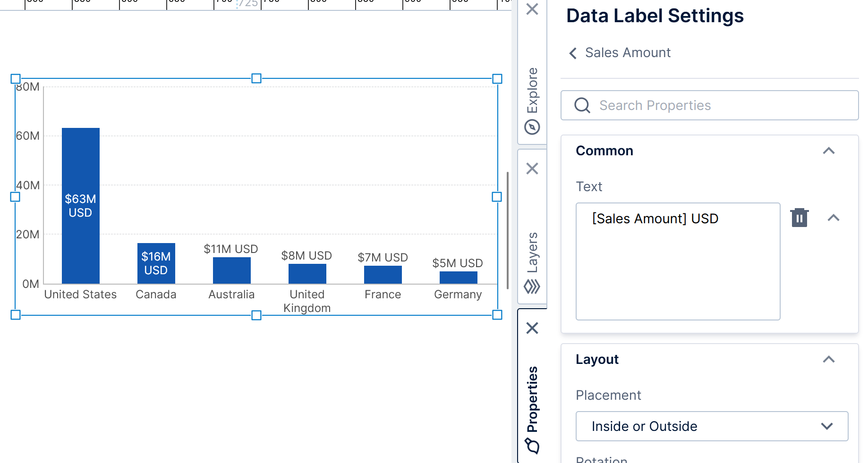Click the [Sales Amount] USD text box
Image resolution: width=868 pixels, height=463 pixels.
678,261
